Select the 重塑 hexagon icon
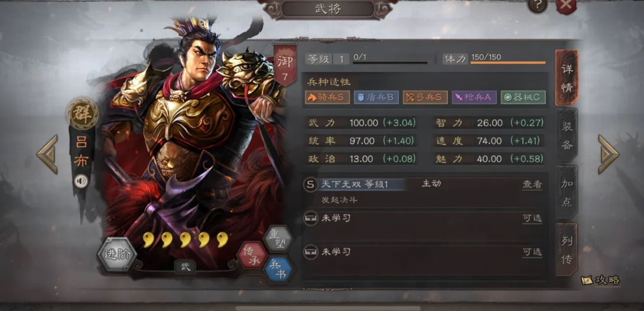This screenshot has height=311, width=644. click(278, 238)
